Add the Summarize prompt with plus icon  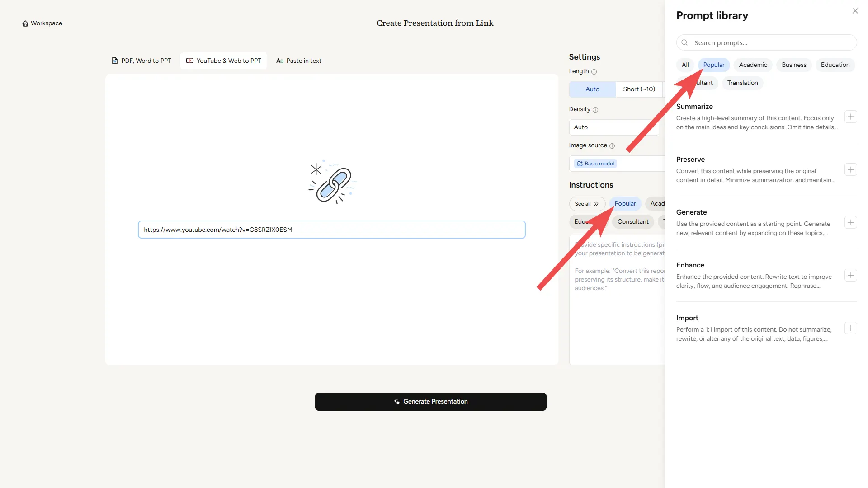pyautogui.click(x=850, y=117)
